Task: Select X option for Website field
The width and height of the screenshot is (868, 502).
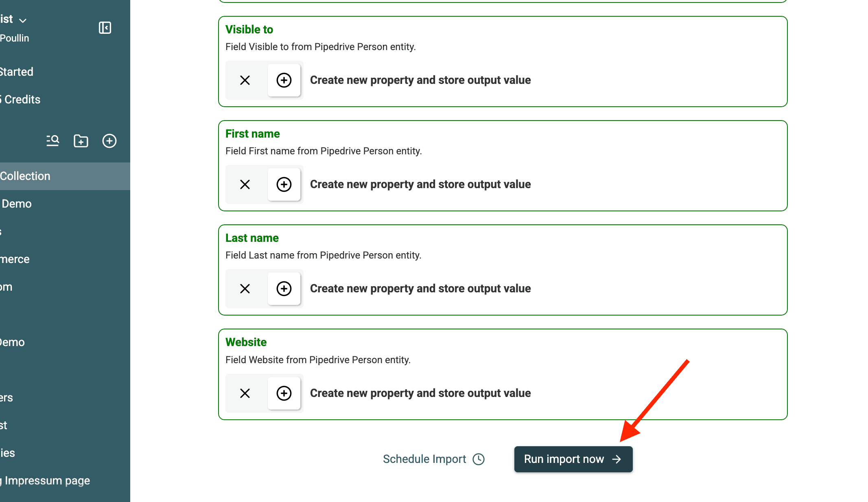Action: point(245,393)
